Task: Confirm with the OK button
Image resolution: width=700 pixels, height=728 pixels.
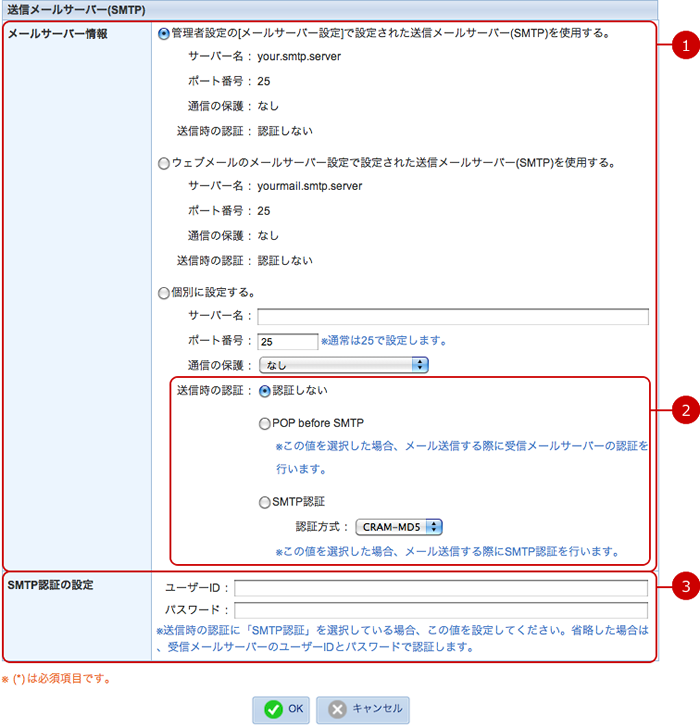Action: point(281,709)
